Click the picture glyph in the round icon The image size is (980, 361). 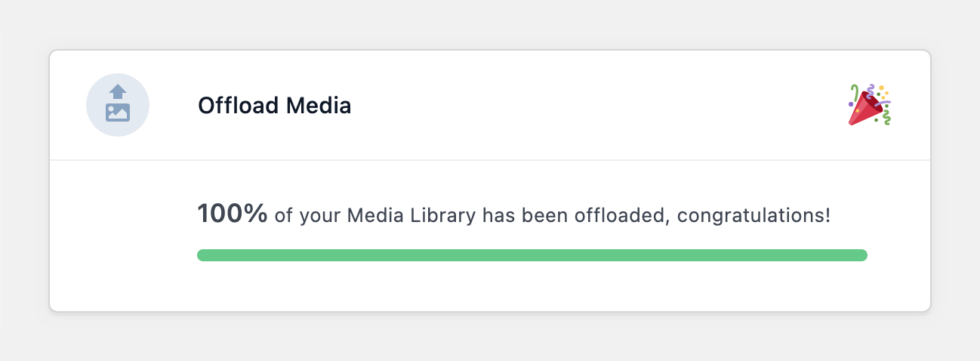click(x=118, y=113)
